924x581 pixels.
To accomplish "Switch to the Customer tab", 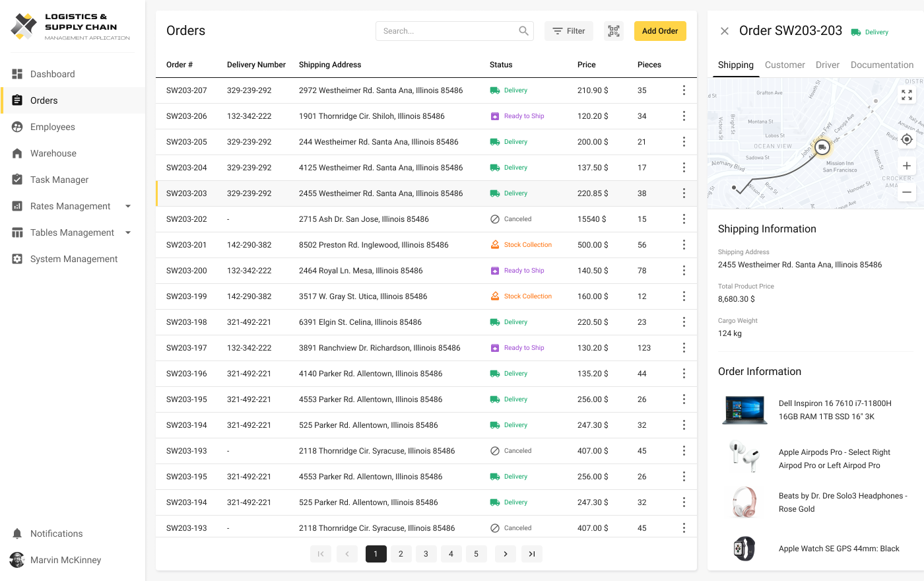I will [785, 65].
